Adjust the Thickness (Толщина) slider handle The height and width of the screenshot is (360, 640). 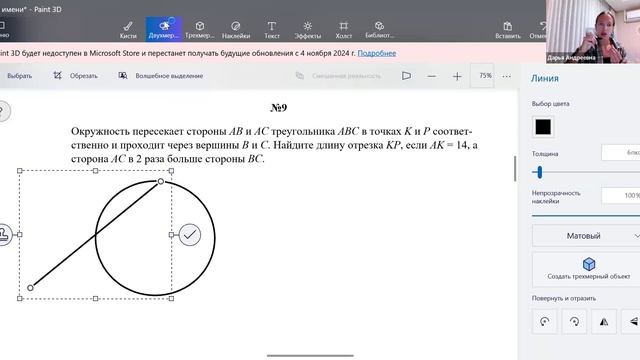click(x=540, y=172)
